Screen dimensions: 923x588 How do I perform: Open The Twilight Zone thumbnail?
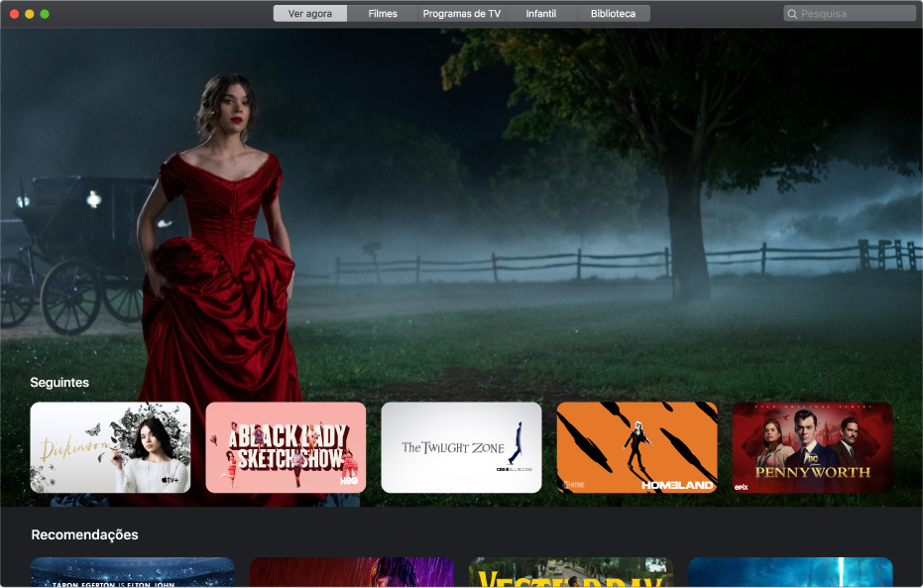tap(461, 447)
